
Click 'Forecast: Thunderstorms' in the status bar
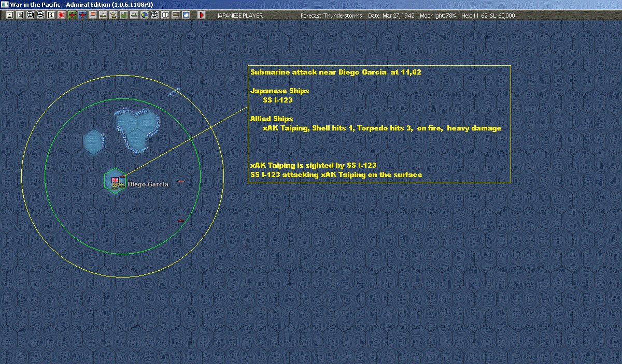point(331,16)
